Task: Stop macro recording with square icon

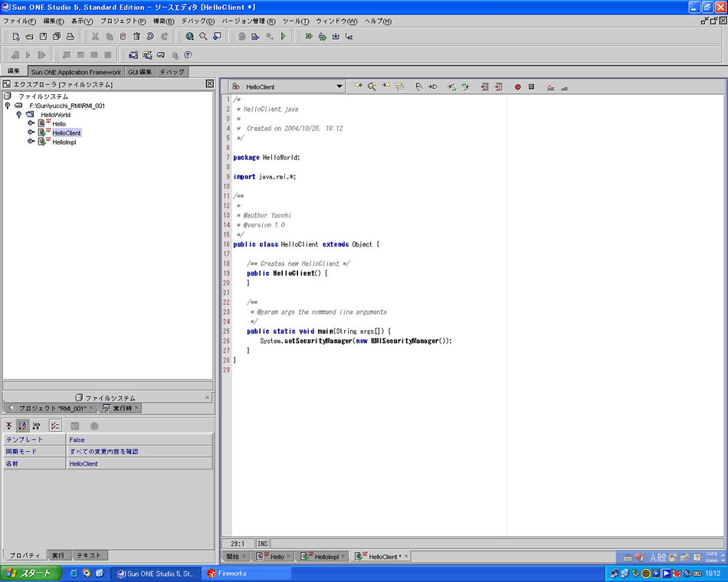Action: (531, 87)
